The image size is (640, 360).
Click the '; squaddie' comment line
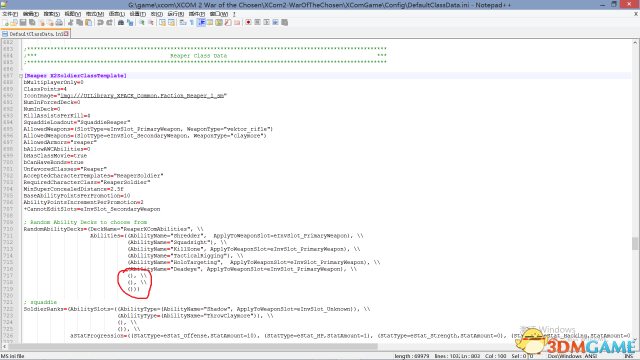click(40, 302)
